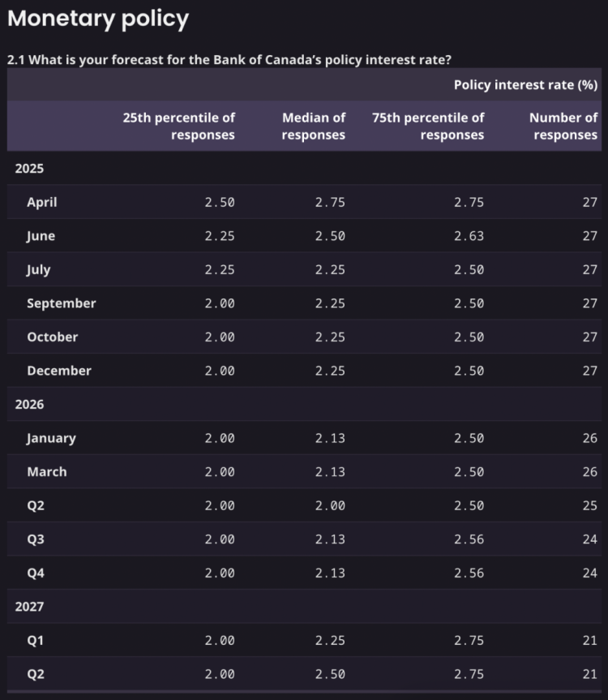Click the April row label
This screenshot has width=608, height=700.
(42, 202)
